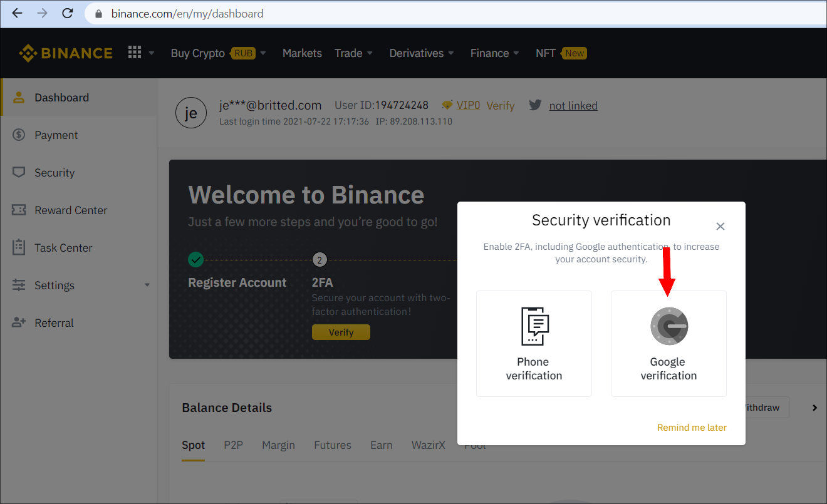Open Dashboard in the sidebar
The width and height of the screenshot is (827, 504).
coord(78,98)
